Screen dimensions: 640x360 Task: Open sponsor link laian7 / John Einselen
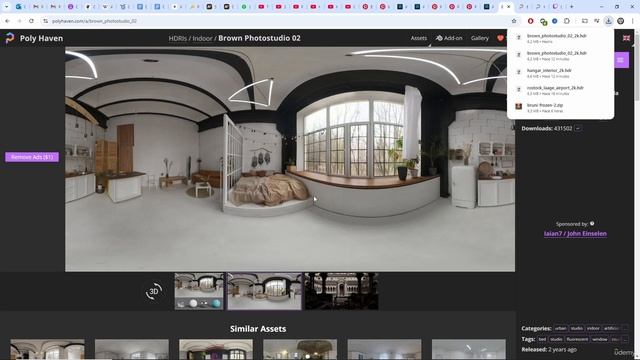click(x=575, y=233)
